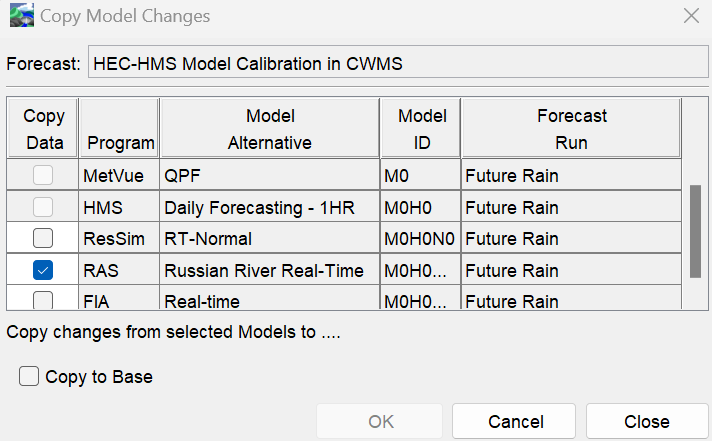Viewport: 712px width, 441px height.
Task: Toggle the Copy Data checkbox for FIA
Action: click(43, 300)
